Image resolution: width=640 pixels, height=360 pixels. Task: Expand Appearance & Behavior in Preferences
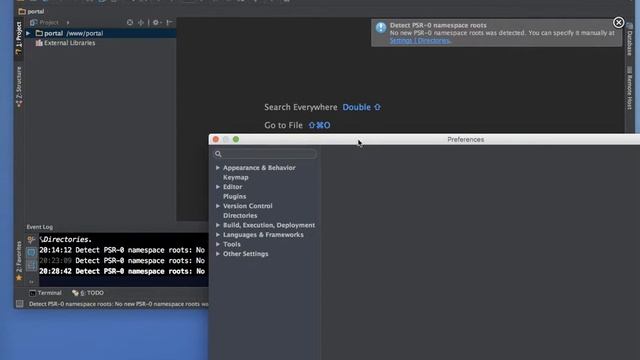218,168
